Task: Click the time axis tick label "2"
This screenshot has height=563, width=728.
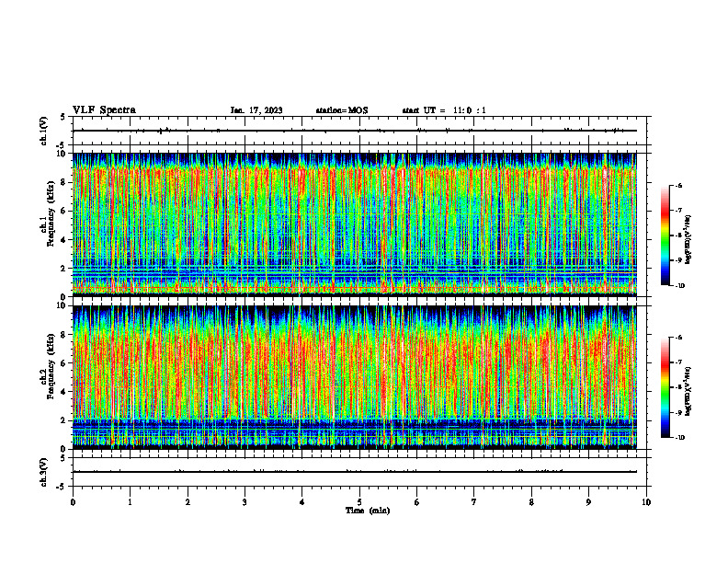Action: 188,502
